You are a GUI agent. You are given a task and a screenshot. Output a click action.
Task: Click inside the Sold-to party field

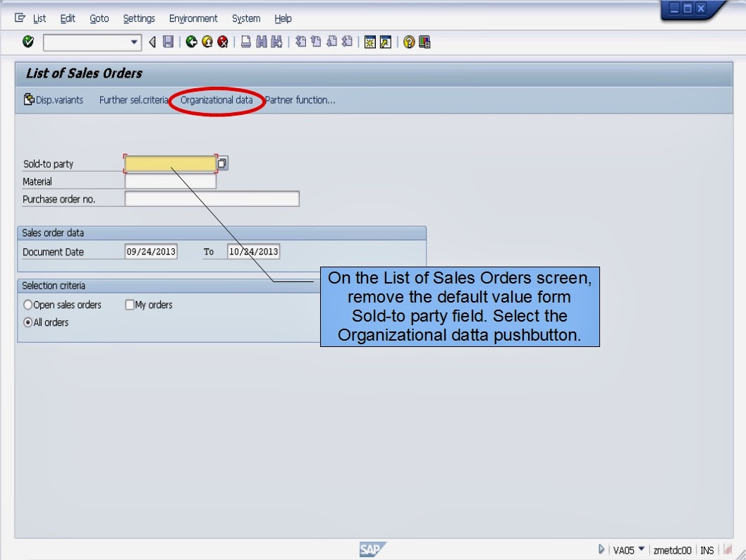click(x=168, y=162)
